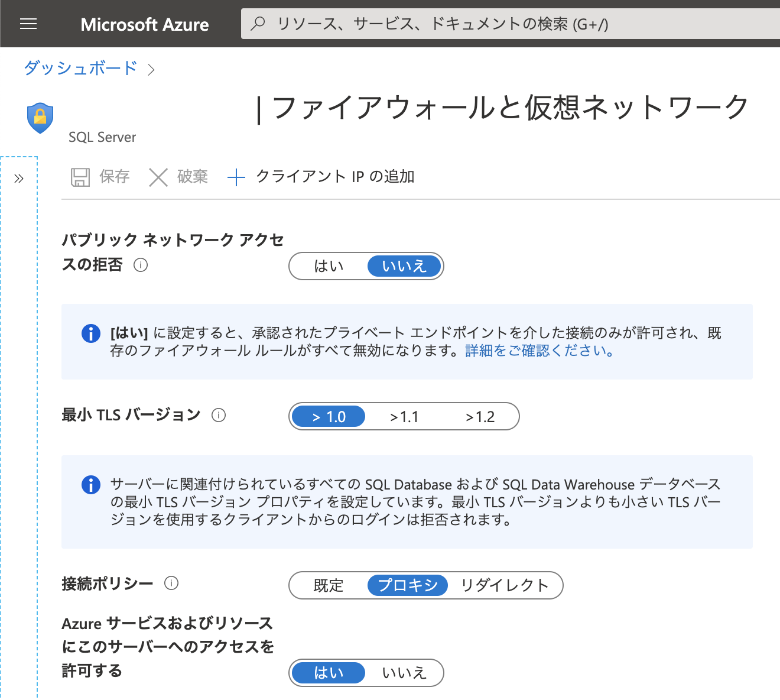Allow Azure services access with はい
The width and height of the screenshot is (780, 700).
[329, 673]
